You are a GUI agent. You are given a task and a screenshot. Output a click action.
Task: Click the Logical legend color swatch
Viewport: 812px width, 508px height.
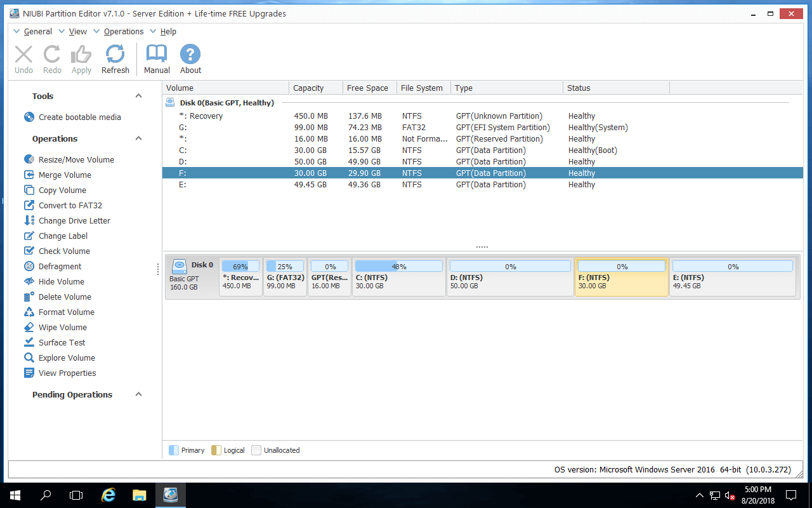216,450
